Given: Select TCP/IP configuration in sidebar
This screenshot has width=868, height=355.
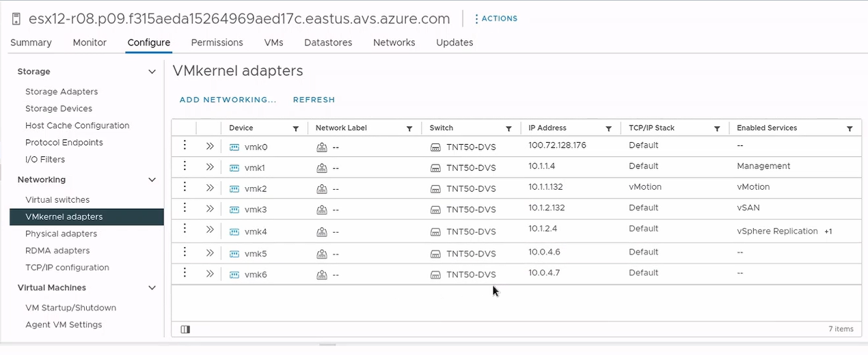Looking at the screenshot, I should 67,268.
